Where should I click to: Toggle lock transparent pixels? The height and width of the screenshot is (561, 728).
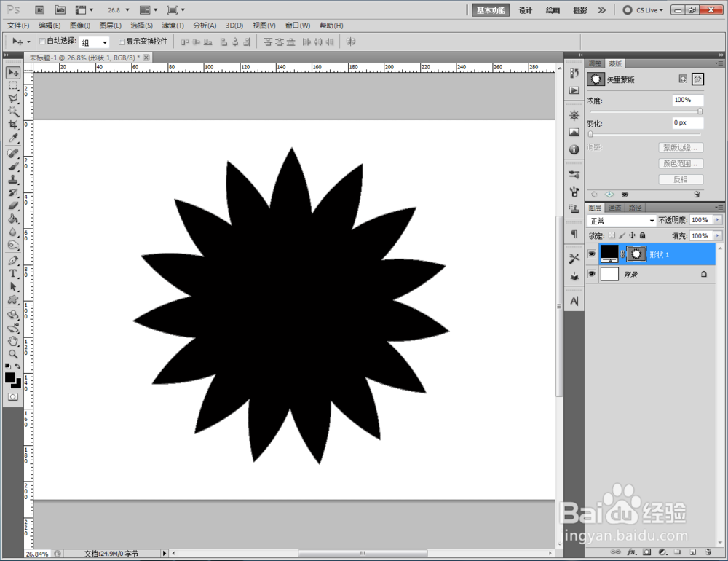(612, 235)
